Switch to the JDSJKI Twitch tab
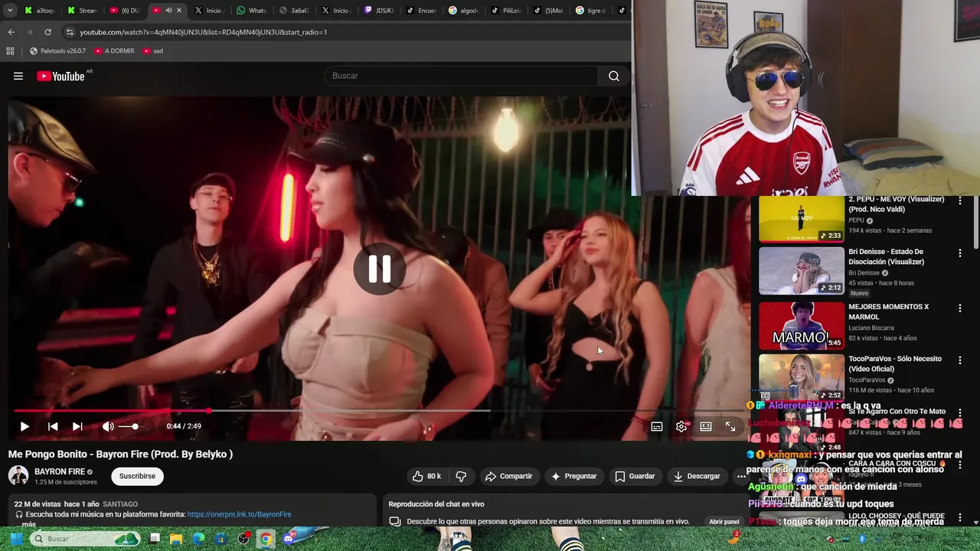 click(x=379, y=11)
